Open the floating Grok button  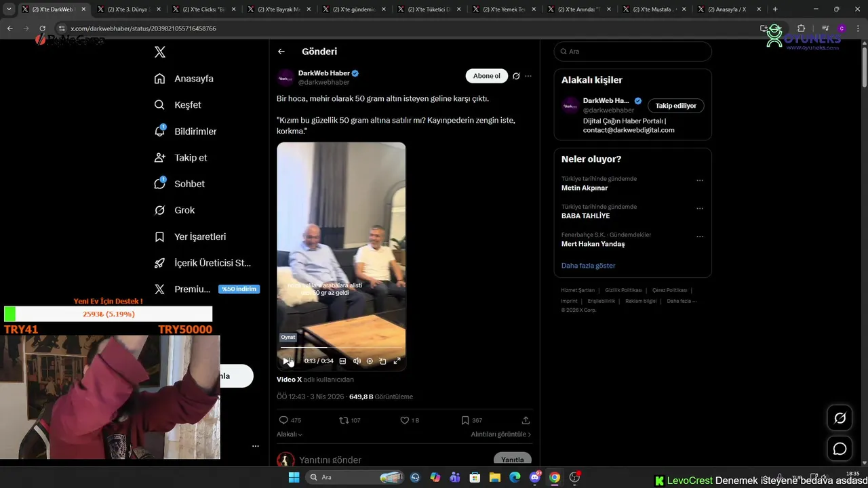click(840, 418)
